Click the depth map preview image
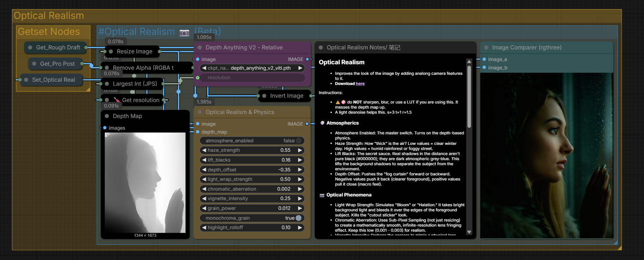This screenshot has width=644, height=260. click(145, 182)
